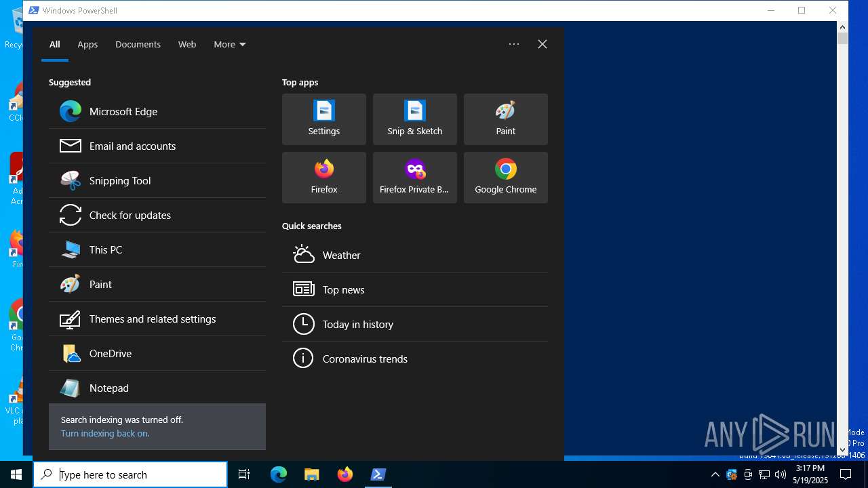Screen dimensions: 868x488
Task: Open search panel options ellipsis menu
Action: tap(514, 44)
